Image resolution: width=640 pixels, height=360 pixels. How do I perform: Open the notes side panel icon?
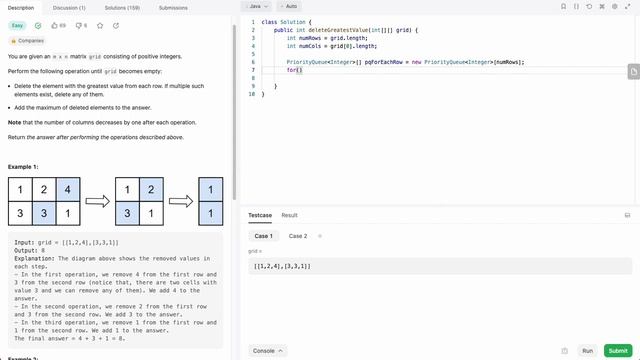point(633,71)
